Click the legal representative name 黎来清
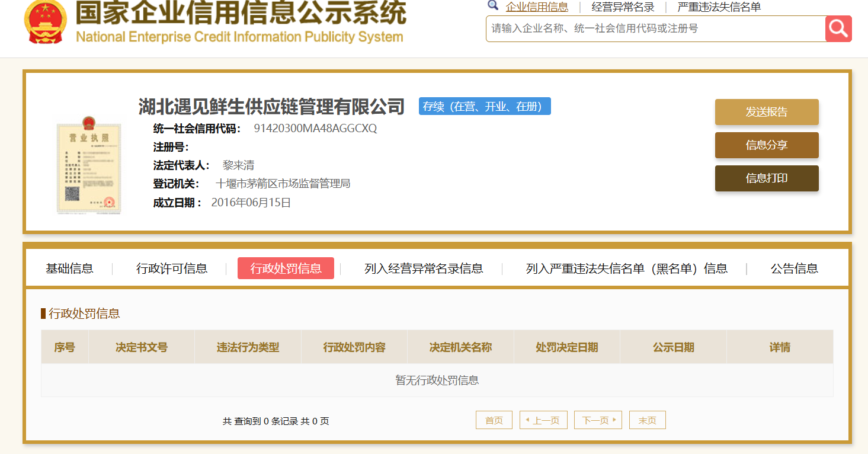The height and width of the screenshot is (454, 868). 238,165
